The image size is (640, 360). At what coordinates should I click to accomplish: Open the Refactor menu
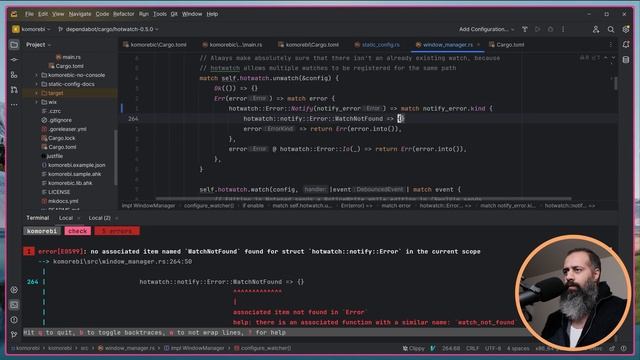tap(123, 14)
